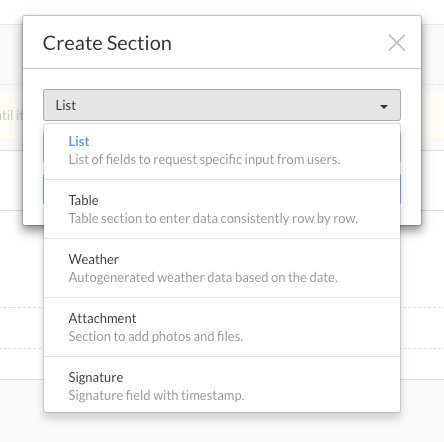Click 'Autogenerated weather data' description
Screen dimensions: 444x442
[203, 277]
